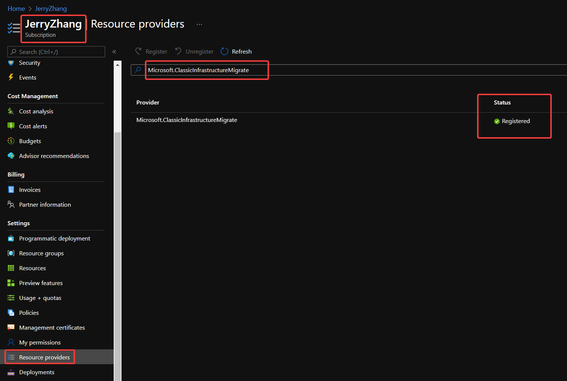Click the JerryZhang breadcrumb link

click(51, 9)
